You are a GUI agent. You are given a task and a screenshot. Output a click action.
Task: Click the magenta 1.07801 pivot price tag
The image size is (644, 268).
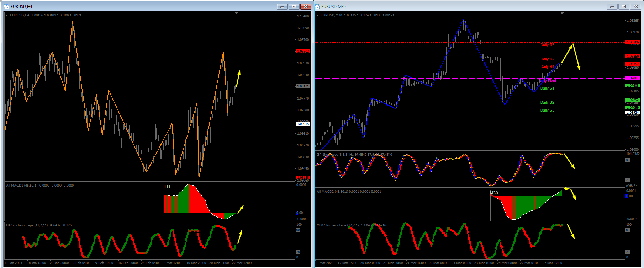[x=633, y=78]
